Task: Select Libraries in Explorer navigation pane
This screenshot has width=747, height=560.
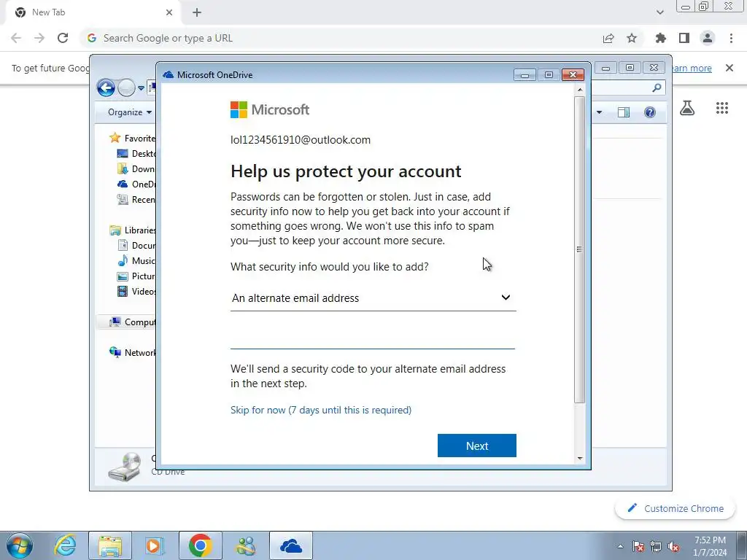Action: 132,230
